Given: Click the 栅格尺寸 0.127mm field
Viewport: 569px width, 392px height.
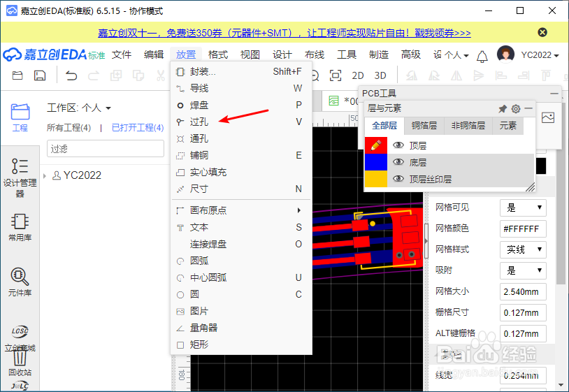Looking at the screenshot, I should [x=523, y=312].
